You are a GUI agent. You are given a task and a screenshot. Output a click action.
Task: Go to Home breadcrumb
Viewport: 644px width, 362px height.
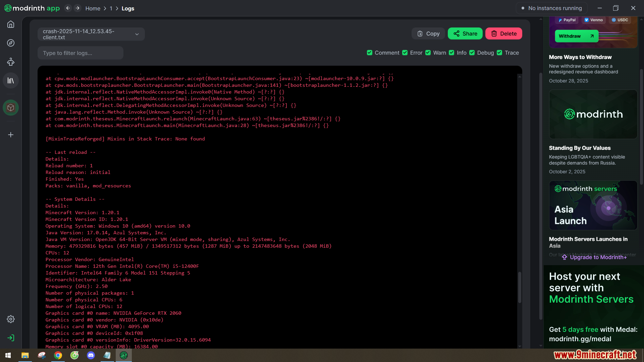93,8
